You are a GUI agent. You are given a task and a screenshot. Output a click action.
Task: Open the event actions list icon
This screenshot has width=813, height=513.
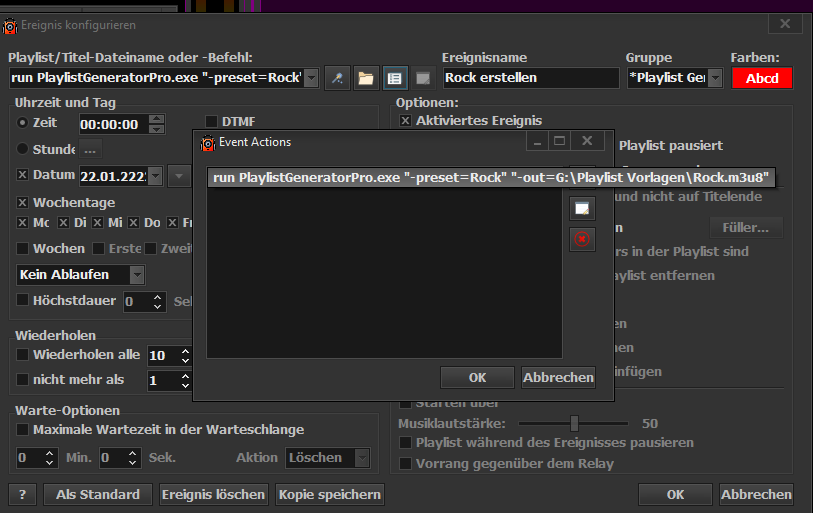point(395,78)
